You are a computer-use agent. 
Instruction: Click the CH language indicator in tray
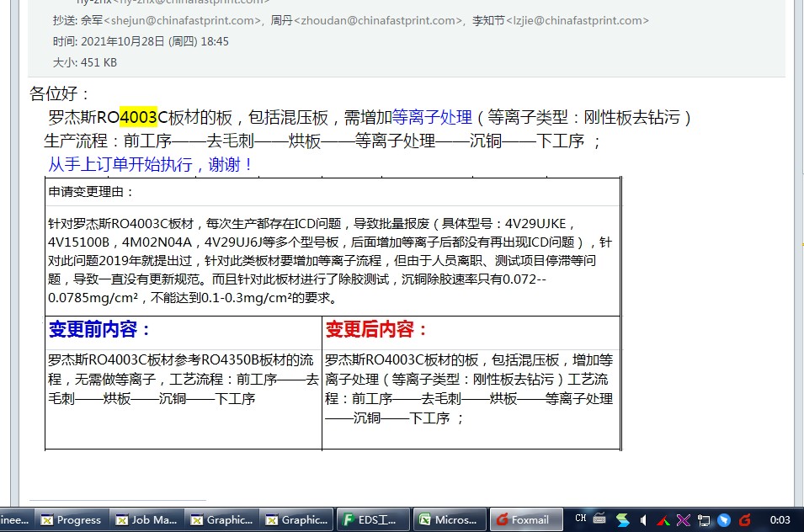580,519
